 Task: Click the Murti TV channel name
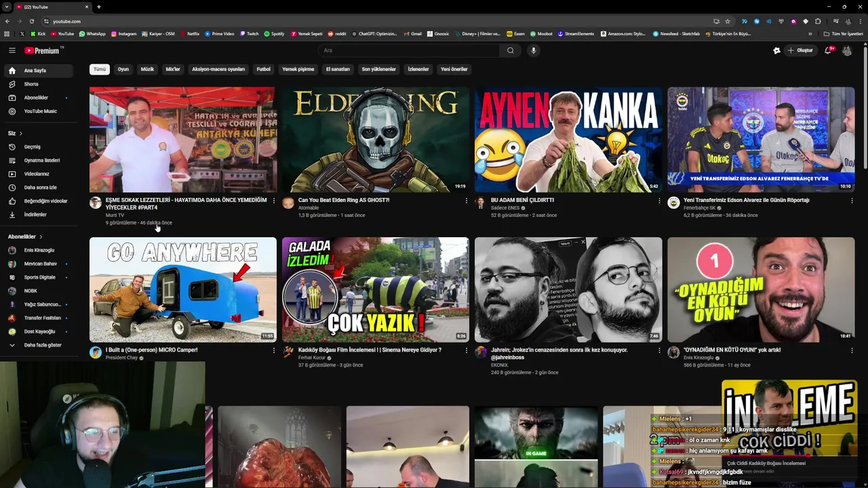(115, 216)
